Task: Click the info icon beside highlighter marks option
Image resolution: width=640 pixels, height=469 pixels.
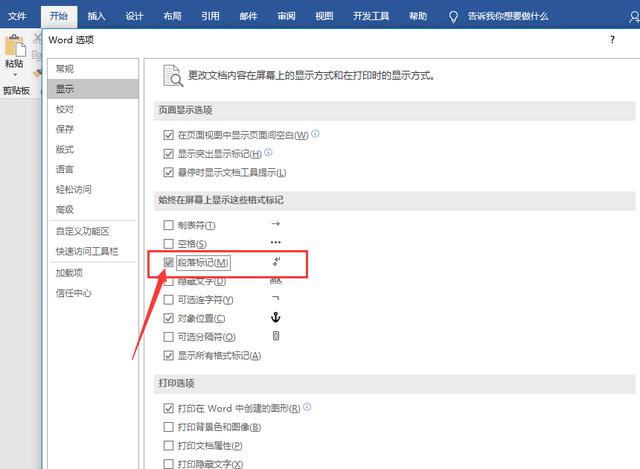Action: click(x=268, y=152)
